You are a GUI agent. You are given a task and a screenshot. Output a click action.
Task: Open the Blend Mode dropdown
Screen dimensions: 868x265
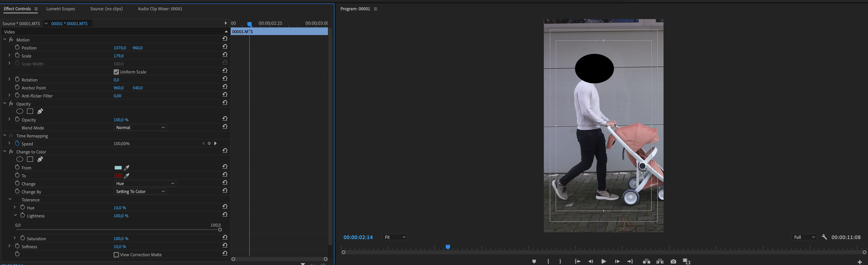click(x=140, y=128)
